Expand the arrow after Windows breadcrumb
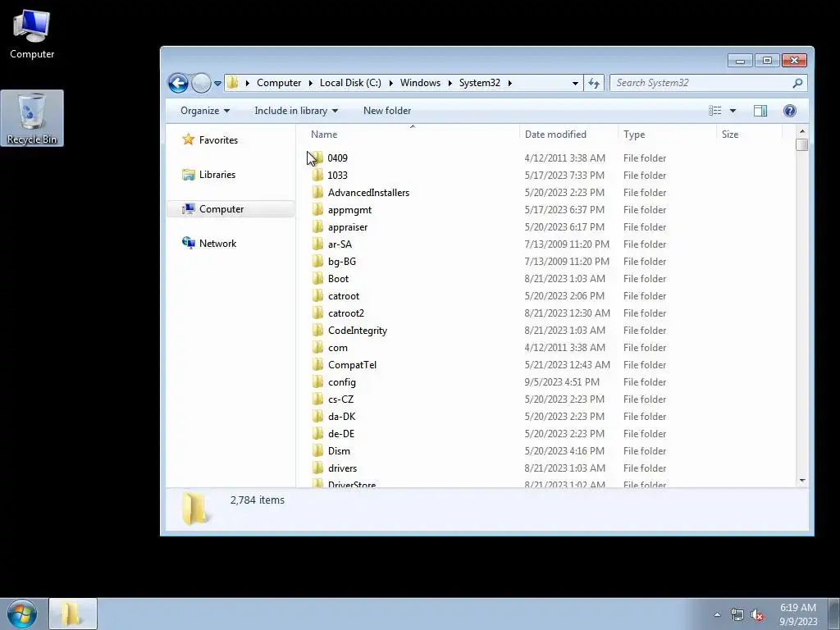This screenshot has height=630, width=840. (x=450, y=83)
